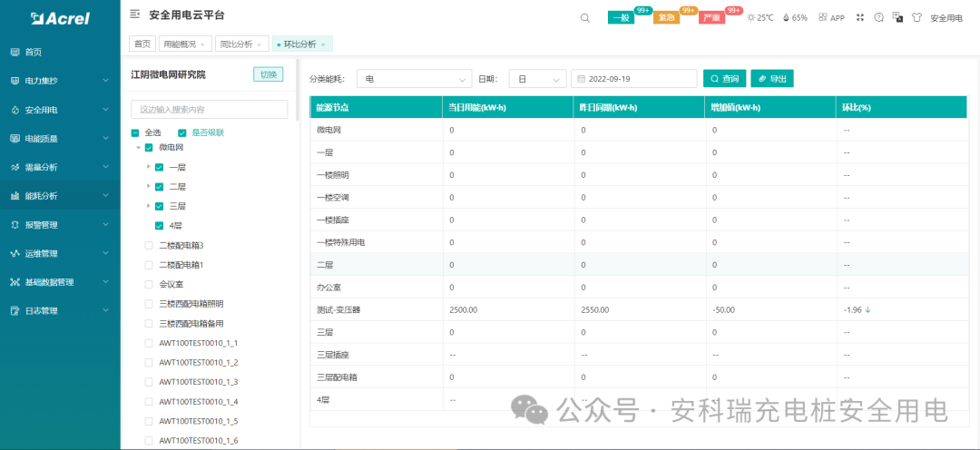Click the 电力集抄 sidebar icon
Image resolution: width=980 pixels, height=450 pixels.
tap(15, 82)
